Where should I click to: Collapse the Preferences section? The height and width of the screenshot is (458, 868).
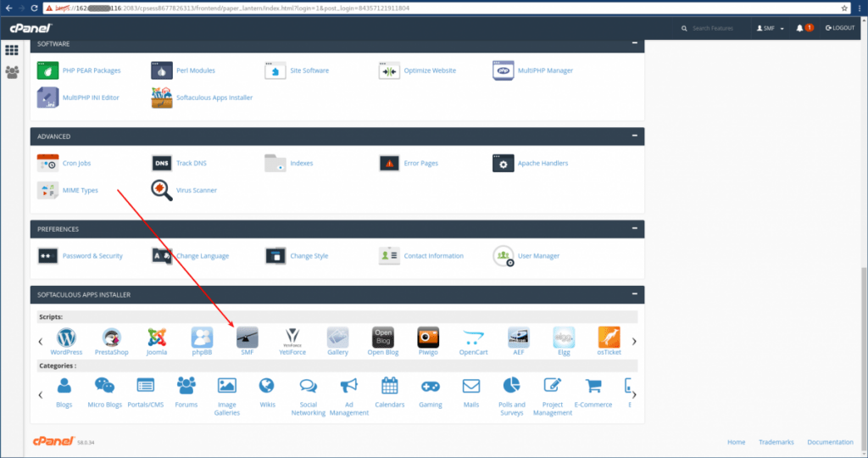pos(634,228)
